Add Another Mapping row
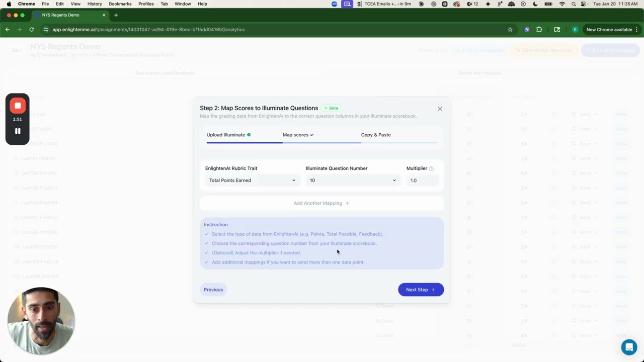 pos(321,203)
